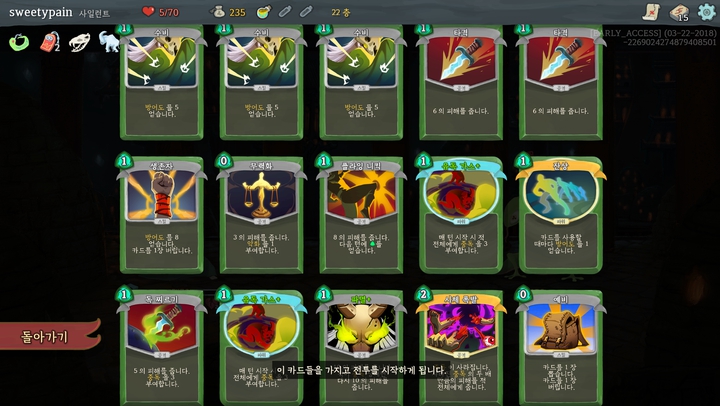Screen dimensions: 720x406
Task: Click the 22층 floor indicator
Action: [340, 12]
